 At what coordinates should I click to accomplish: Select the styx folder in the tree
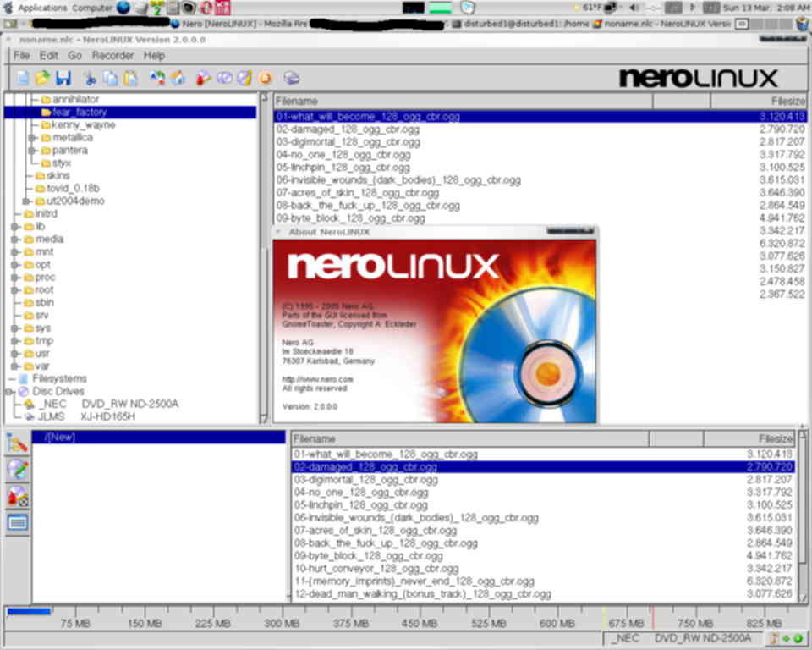tap(62, 163)
